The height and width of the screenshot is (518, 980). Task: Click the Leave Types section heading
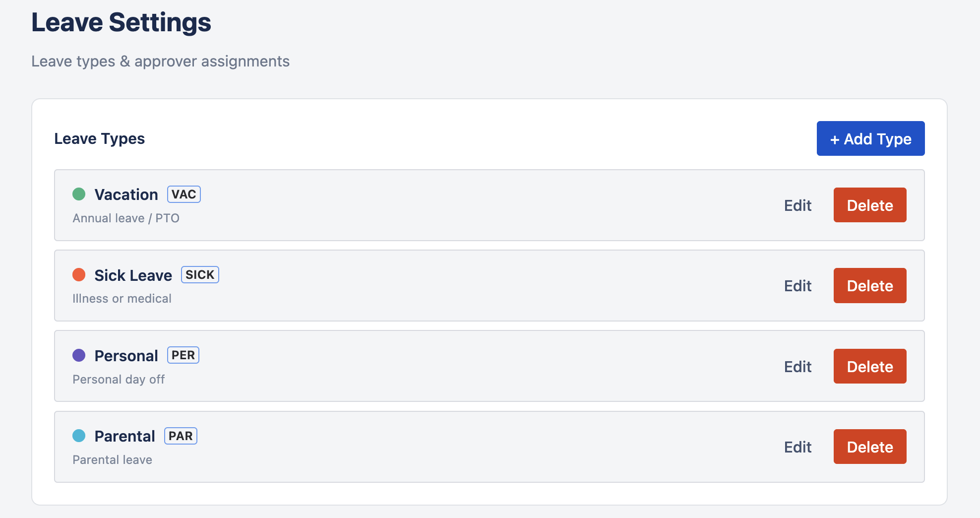pyautogui.click(x=100, y=138)
